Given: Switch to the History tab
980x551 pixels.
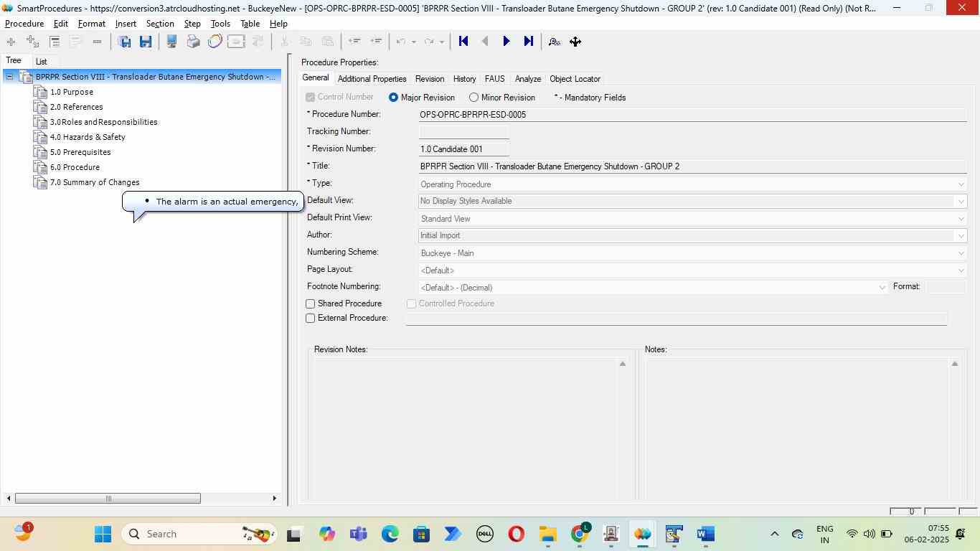Looking at the screenshot, I should pos(464,79).
